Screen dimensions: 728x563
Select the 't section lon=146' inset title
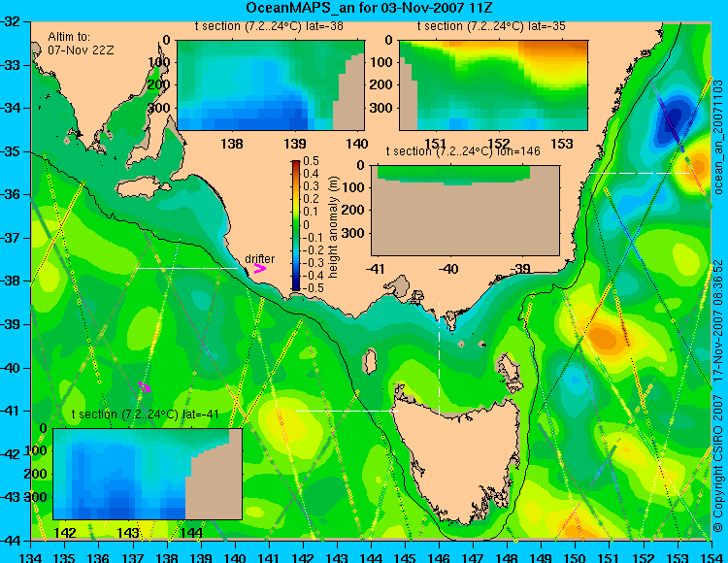coord(463,151)
